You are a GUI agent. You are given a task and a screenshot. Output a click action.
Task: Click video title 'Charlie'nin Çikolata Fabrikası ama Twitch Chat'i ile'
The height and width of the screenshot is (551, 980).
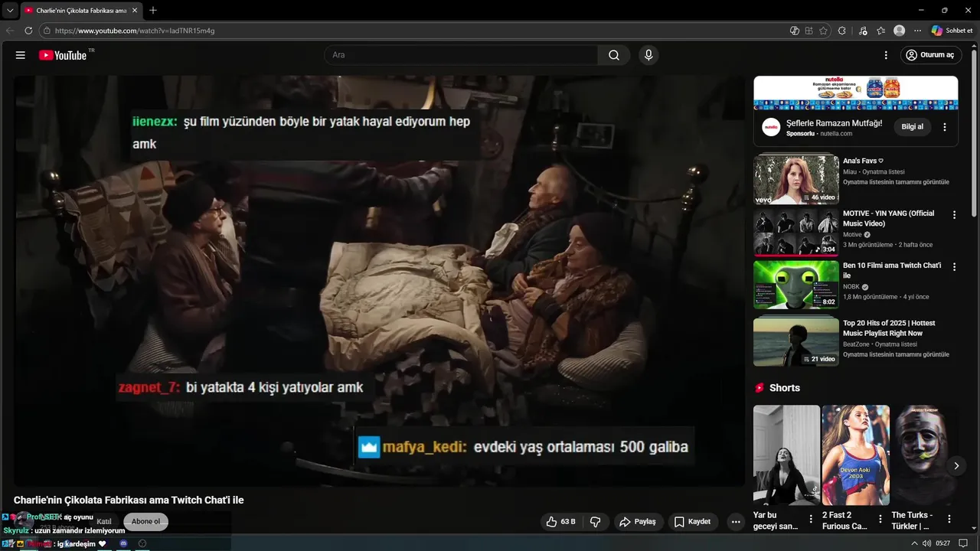tap(129, 500)
